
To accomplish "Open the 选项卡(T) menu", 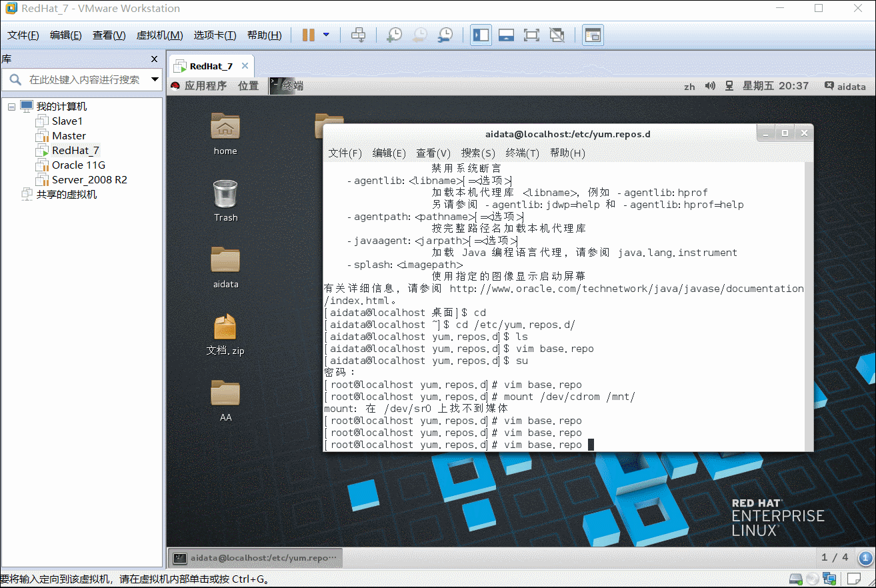I will coord(215,35).
